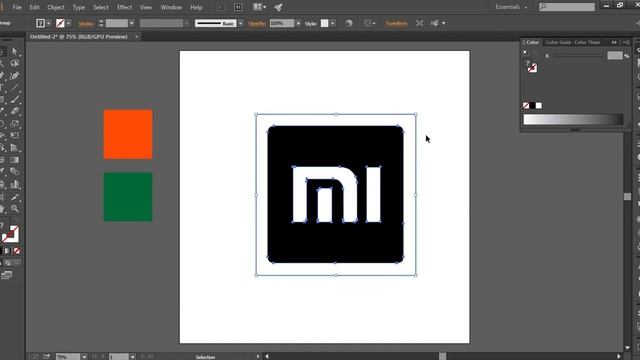
Task: Open the Type menu
Action: click(79, 7)
